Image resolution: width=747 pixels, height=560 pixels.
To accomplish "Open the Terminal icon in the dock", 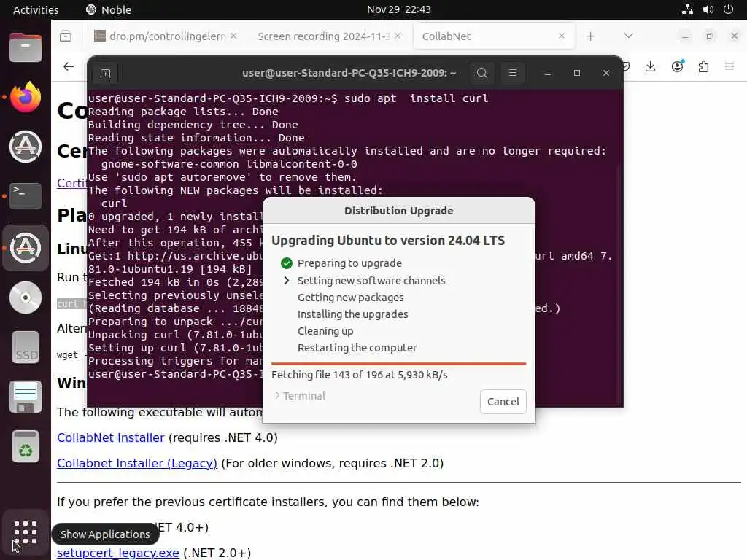I will tap(26, 195).
